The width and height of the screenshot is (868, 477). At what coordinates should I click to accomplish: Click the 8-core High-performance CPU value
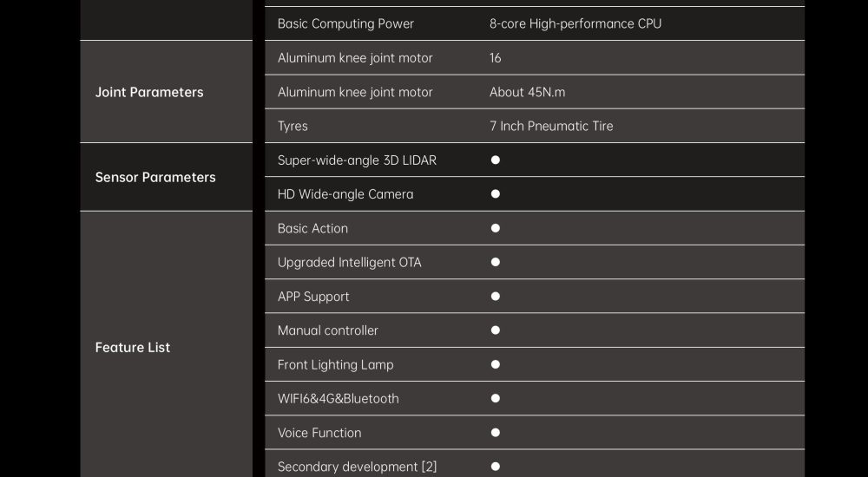click(x=575, y=23)
